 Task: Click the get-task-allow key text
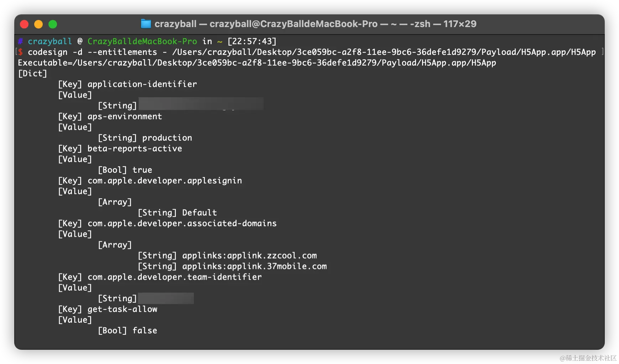click(x=122, y=309)
